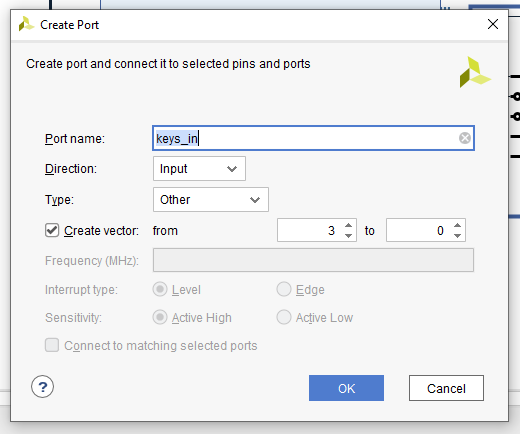Increment the vector 'from' value
The image size is (520, 434).
[x=348, y=225]
